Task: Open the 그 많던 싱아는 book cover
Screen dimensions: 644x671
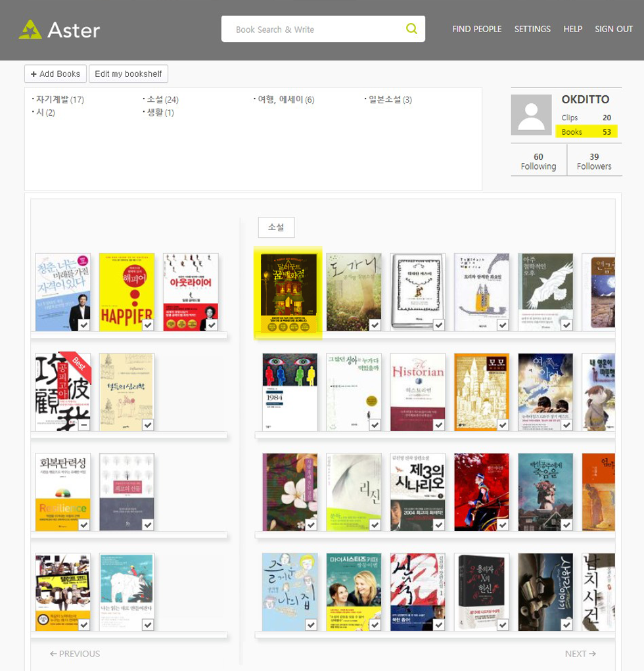Action: click(354, 392)
